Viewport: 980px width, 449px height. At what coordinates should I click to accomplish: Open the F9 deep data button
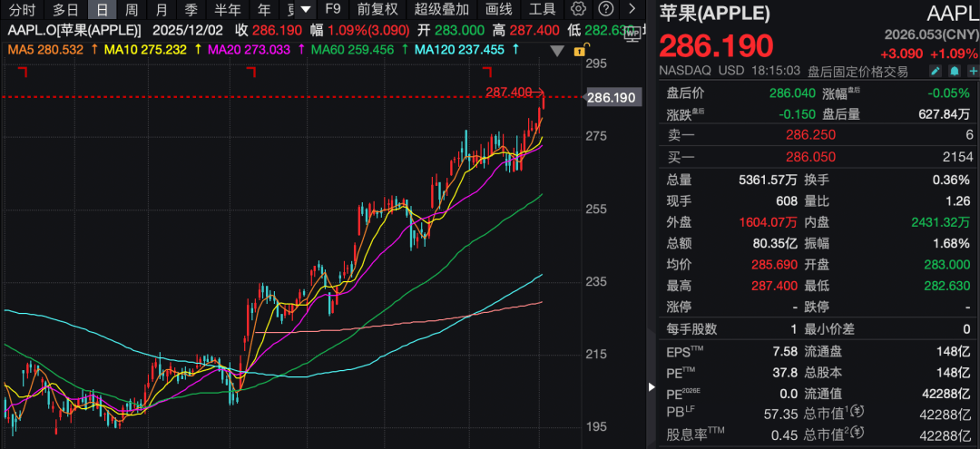(x=333, y=9)
